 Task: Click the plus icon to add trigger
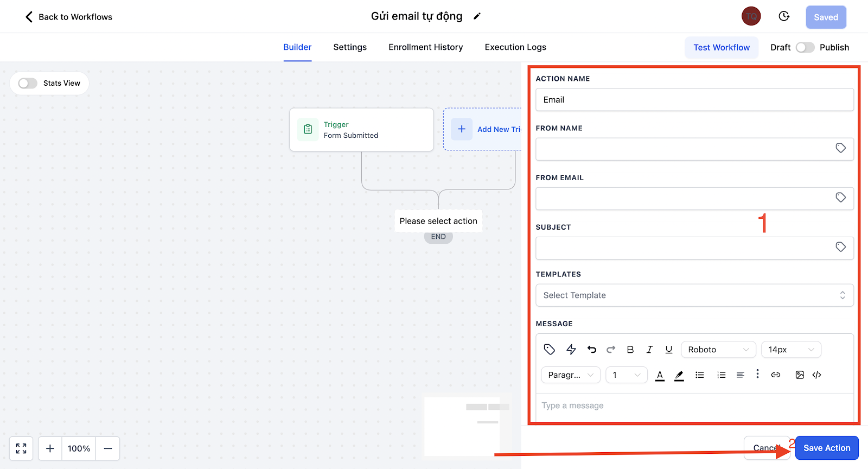click(x=462, y=129)
